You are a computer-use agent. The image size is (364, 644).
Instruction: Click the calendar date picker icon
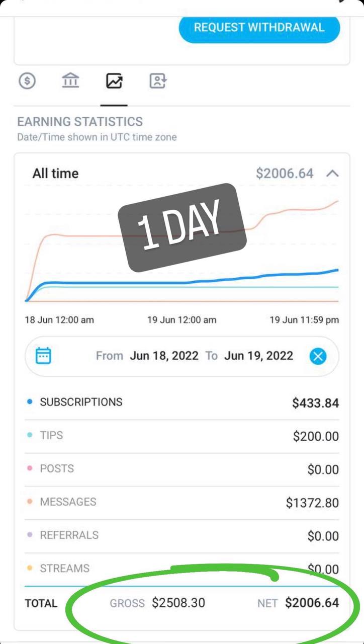click(x=44, y=356)
